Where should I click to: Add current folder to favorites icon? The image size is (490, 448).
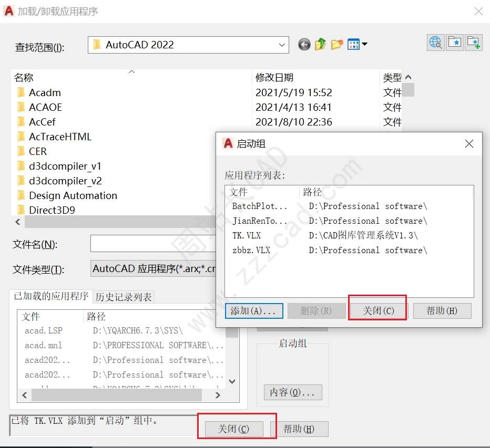click(473, 43)
